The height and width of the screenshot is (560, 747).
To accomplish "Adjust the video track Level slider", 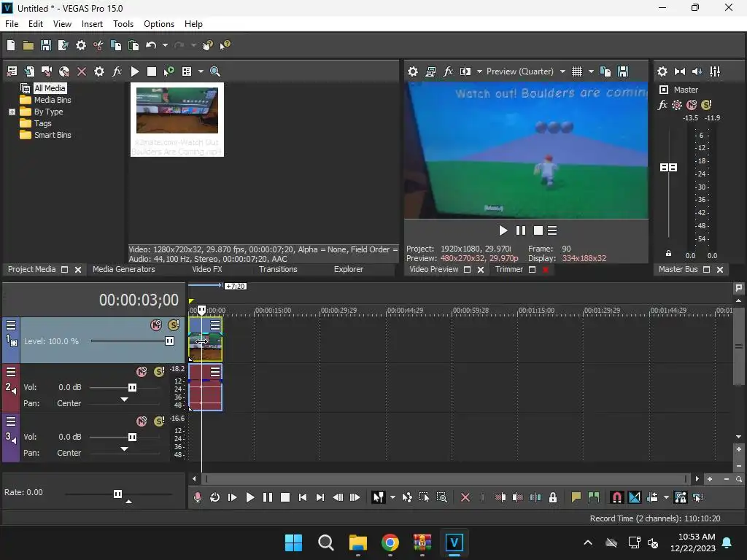I will pyautogui.click(x=169, y=341).
